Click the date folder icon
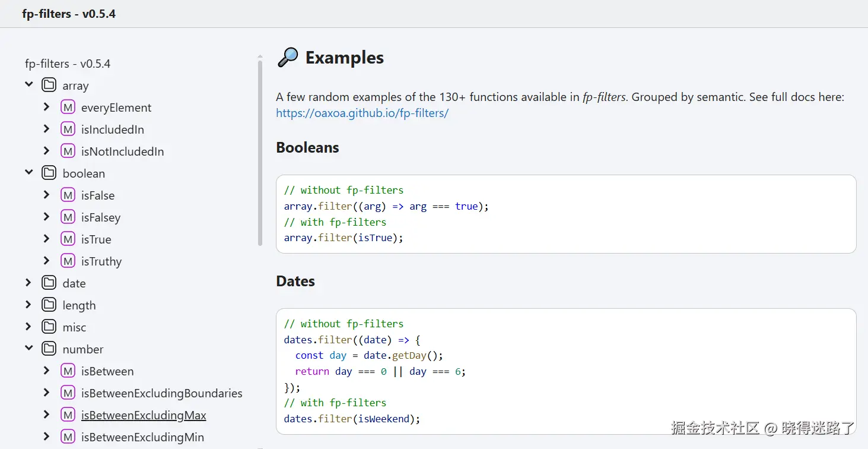Image resolution: width=868 pixels, height=449 pixels. [49, 283]
